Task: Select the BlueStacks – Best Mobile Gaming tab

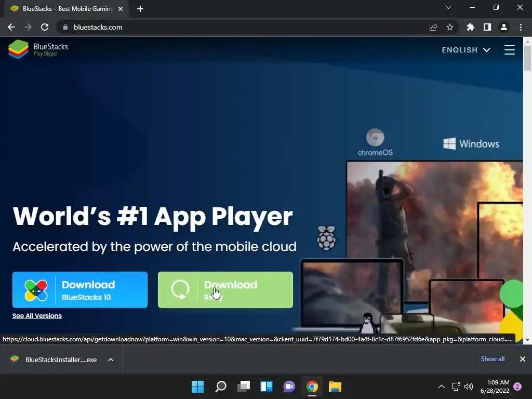Action: [66, 9]
